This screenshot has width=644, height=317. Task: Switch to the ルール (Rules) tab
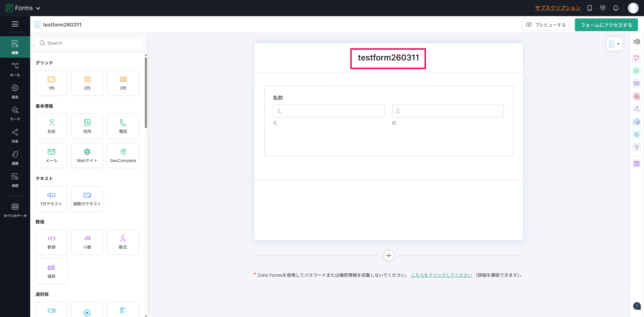coord(15,69)
